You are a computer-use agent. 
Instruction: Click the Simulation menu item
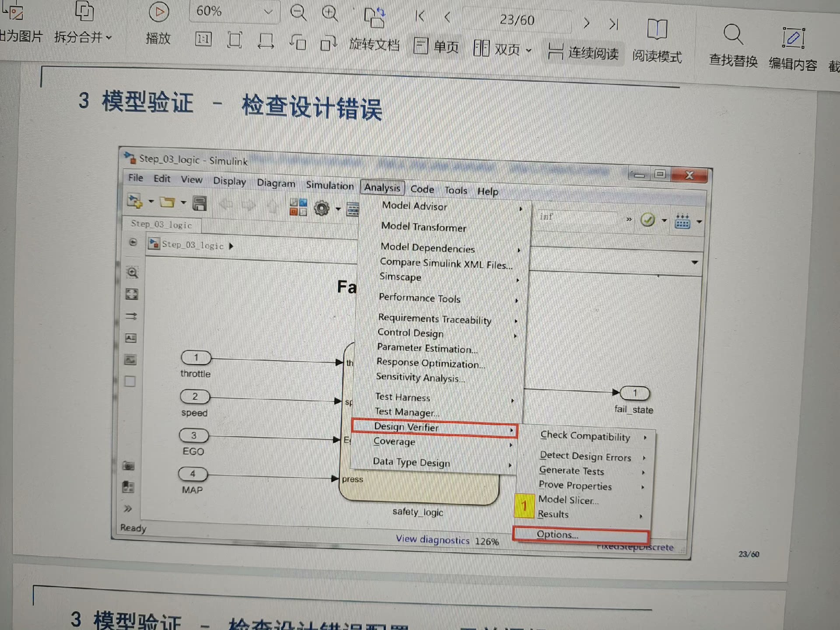click(x=330, y=185)
